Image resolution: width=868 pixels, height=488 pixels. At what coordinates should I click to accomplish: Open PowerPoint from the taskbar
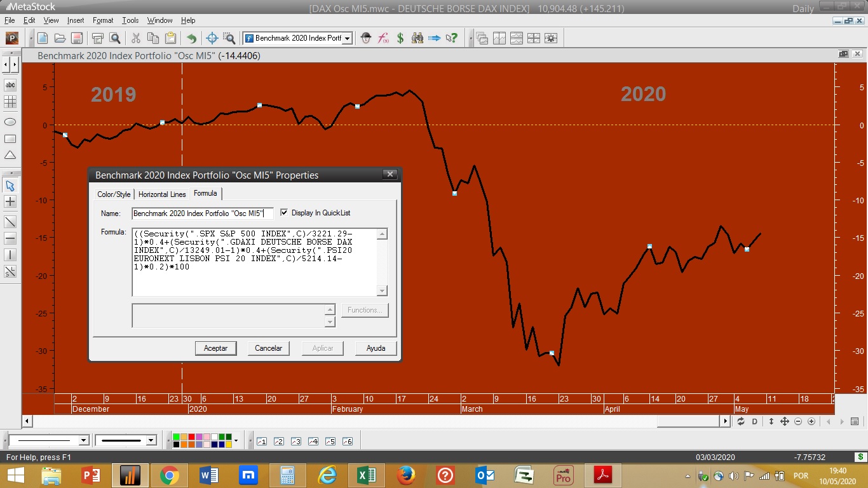(92, 475)
